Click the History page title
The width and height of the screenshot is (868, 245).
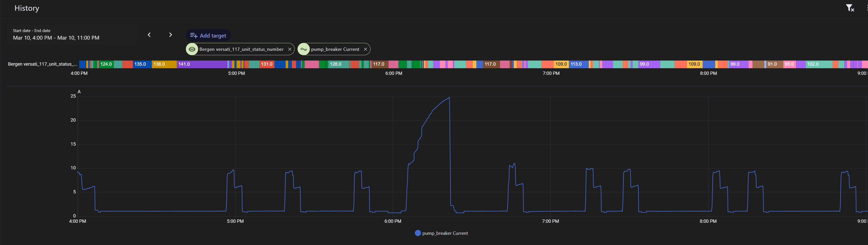(x=27, y=8)
